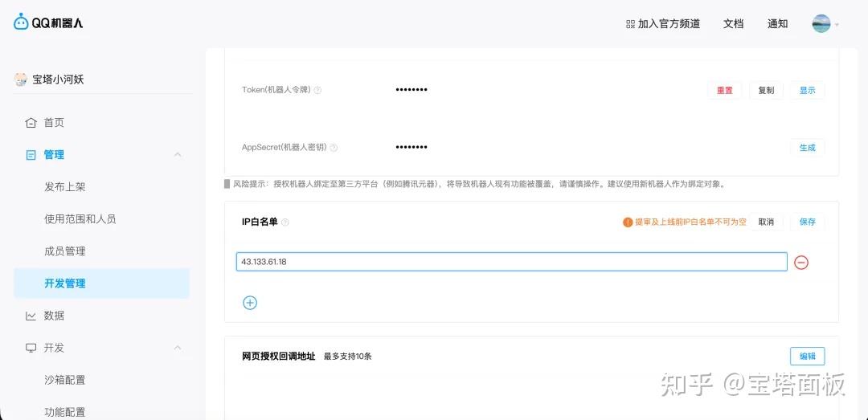The image size is (868, 420).
Task: Click the 风险提示 notice text
Action: tap(479, 184)
